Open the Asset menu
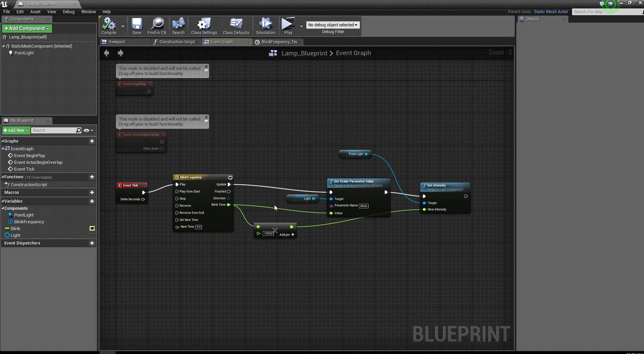The height and width of the screenshot is (354, 644). point(35,12)
